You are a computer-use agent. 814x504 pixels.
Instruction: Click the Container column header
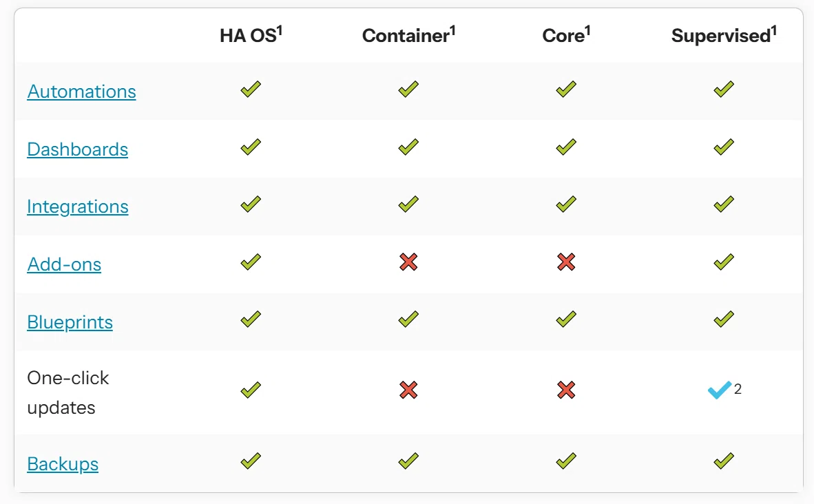tap(408, 35)
